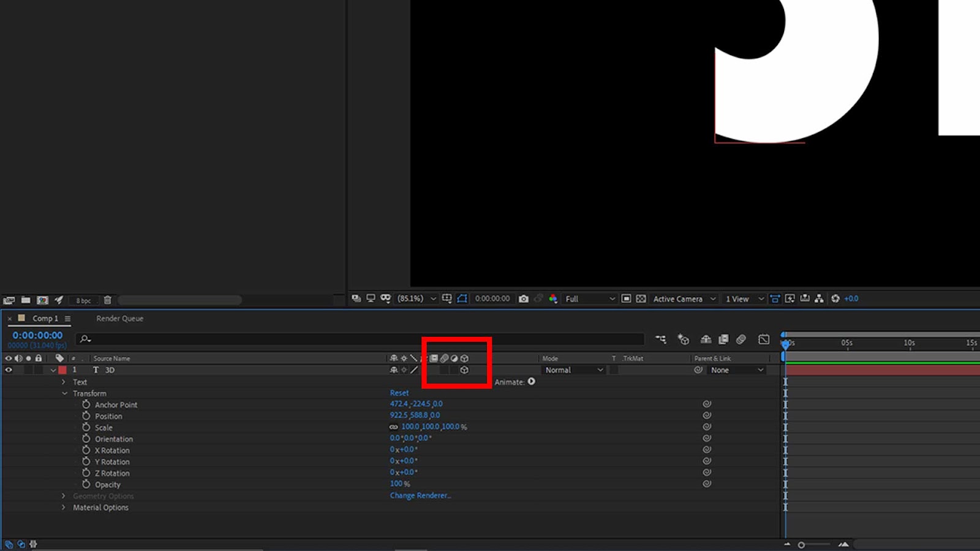Open the show channel and color management icon
The height and width of the screenshot is (551, 980).
[553, 299]
